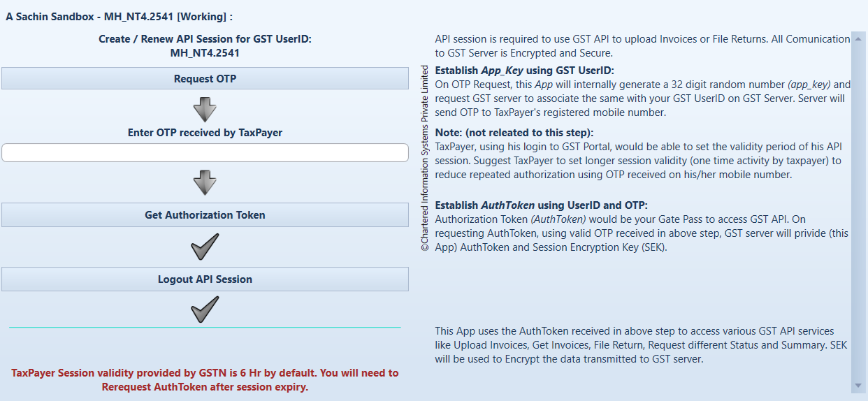Click the down arrow below the OTP field
The width and height of the screenshot is (868, 401).
pyautogui.click(x=205, y=182)
